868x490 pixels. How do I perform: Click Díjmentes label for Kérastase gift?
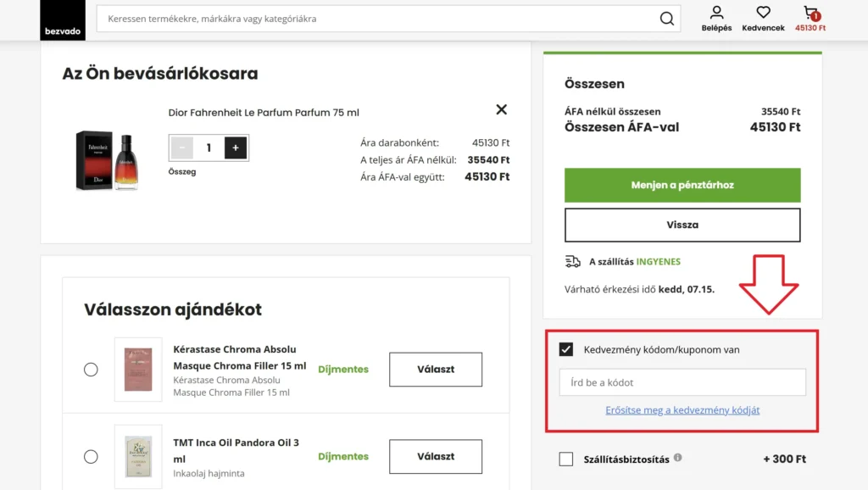click(343, 370)
